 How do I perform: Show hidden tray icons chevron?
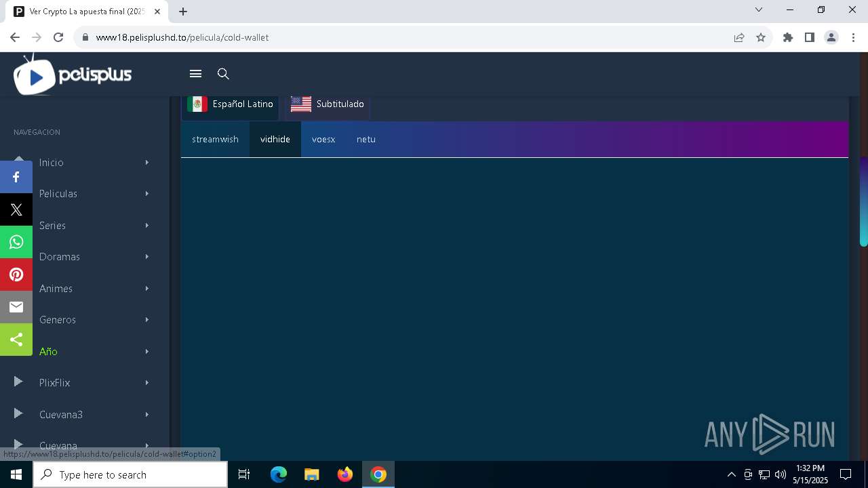731,474
